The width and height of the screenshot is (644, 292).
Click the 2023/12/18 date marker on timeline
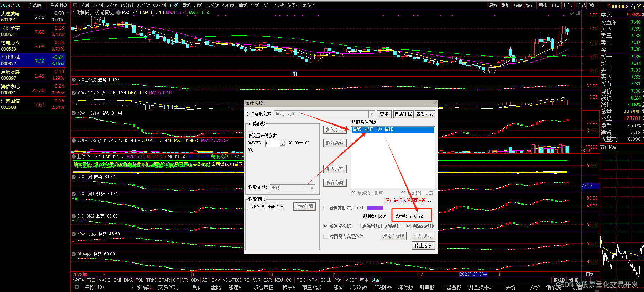[x=472, y=274]
